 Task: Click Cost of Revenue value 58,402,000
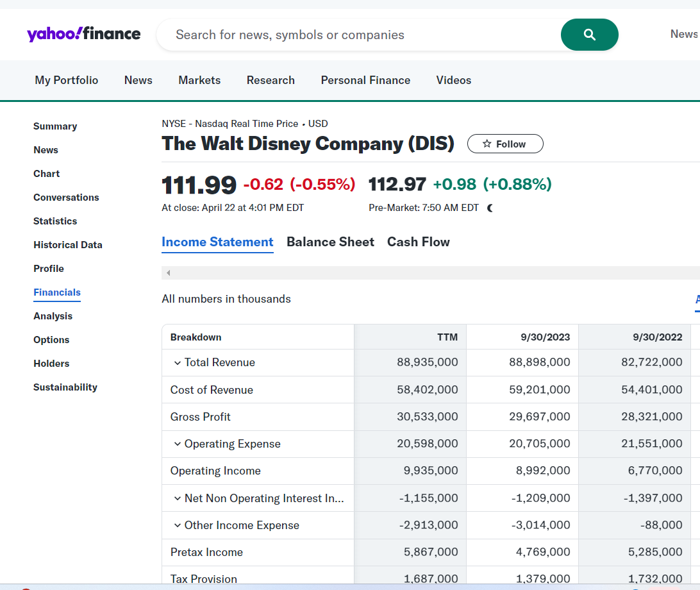[x=427, y=390]
